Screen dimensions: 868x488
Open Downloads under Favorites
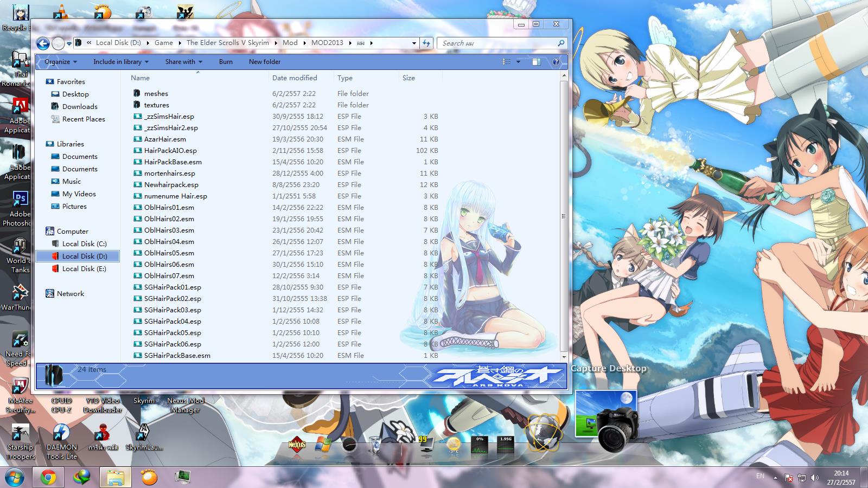tap(80, 107)
